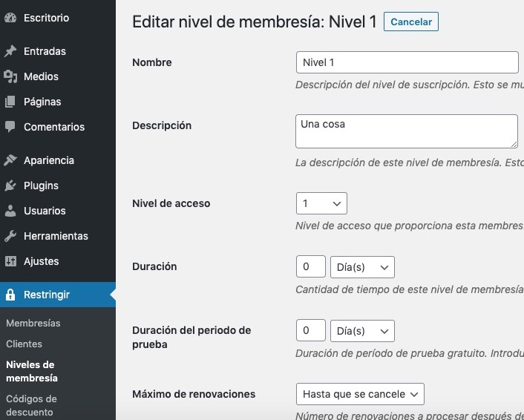Click the Descripción textarea resize handle
This screenshot has height=420, width=524.
coord(514,145)
